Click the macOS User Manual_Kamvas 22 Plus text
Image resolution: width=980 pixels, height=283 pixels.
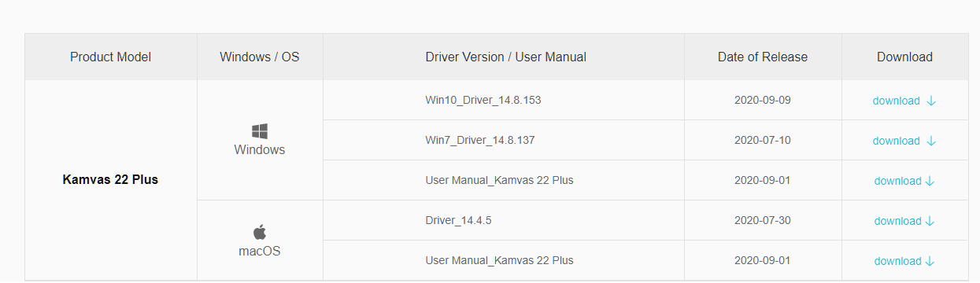click(499, 260)
